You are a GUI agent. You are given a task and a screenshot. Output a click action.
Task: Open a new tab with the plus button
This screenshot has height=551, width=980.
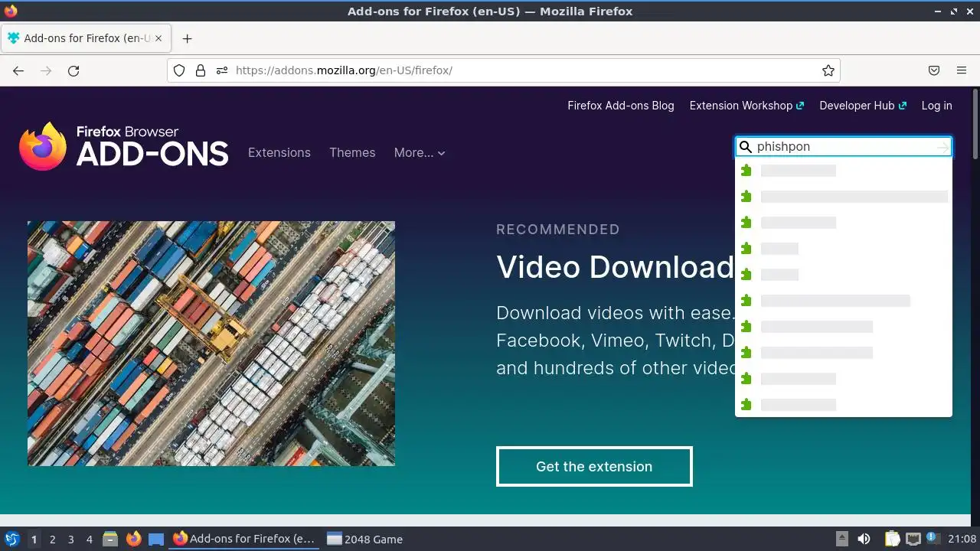pos(187,38)
